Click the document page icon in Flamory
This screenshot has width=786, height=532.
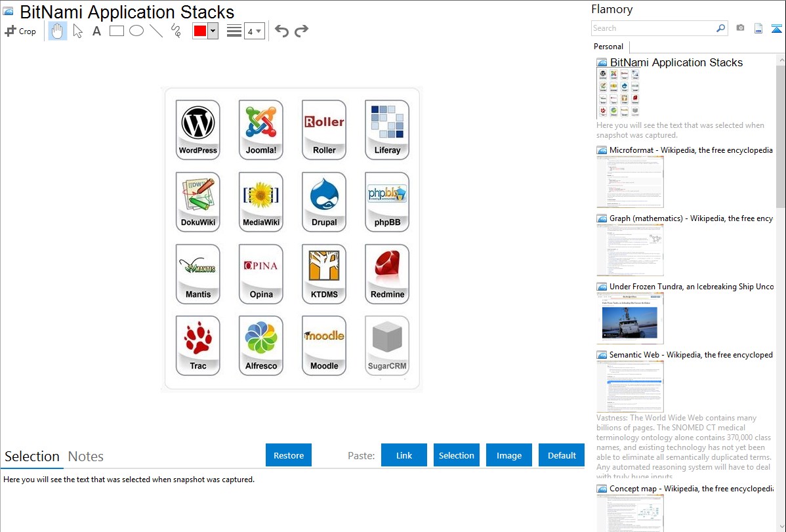(x=758, y=28)
